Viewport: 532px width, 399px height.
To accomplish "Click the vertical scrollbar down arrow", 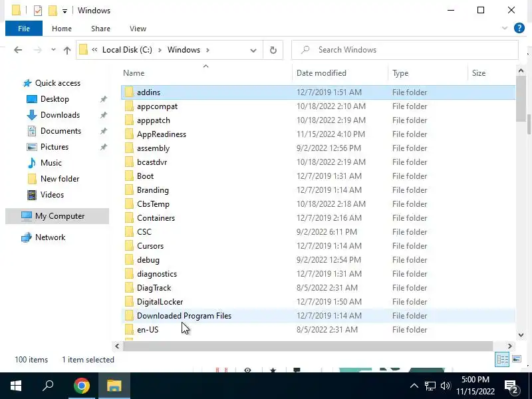I will 521,335.
